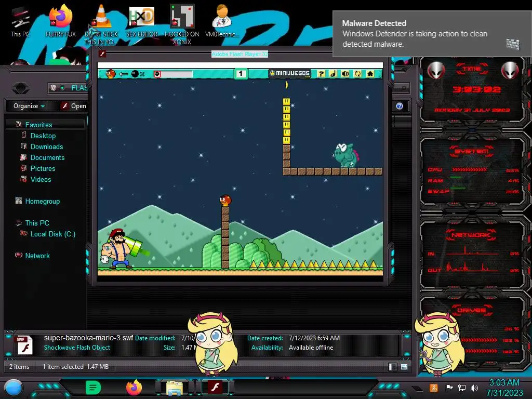Screen dimensions: 532x399
Task: Click the right alien head on TIME widget
Action: (510, 70)
